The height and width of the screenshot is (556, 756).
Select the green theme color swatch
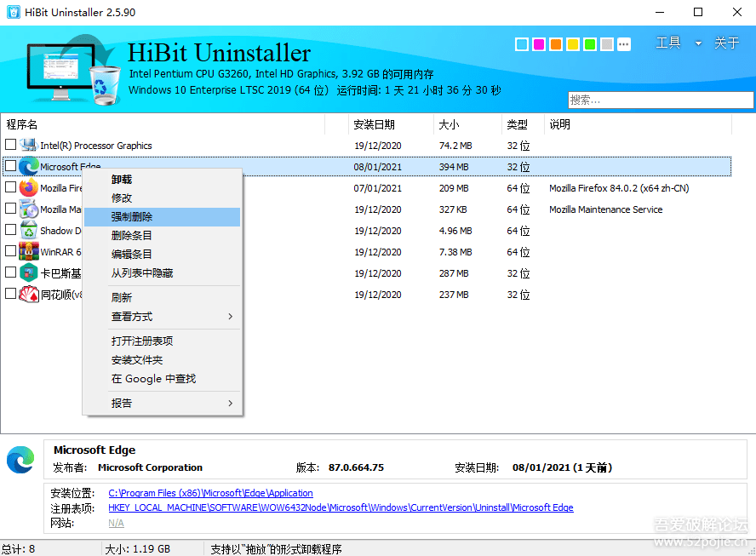tap(590, 44)
